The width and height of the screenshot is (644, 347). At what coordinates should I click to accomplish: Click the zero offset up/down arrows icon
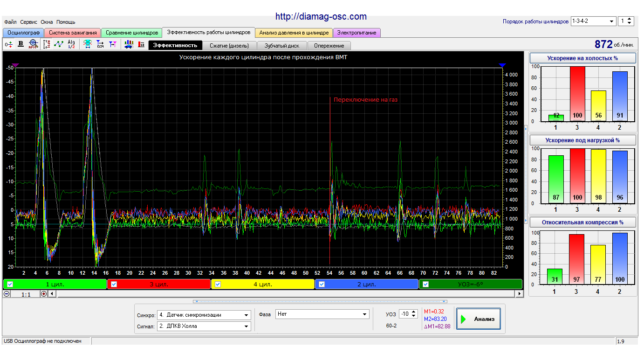coord(9,44)
